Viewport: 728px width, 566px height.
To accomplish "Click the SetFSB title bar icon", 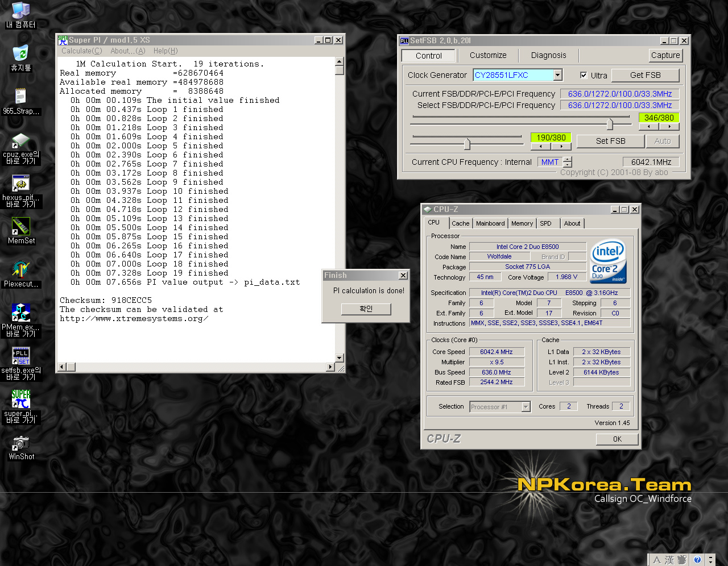I will pyautogui.click(x=404, y=40).
